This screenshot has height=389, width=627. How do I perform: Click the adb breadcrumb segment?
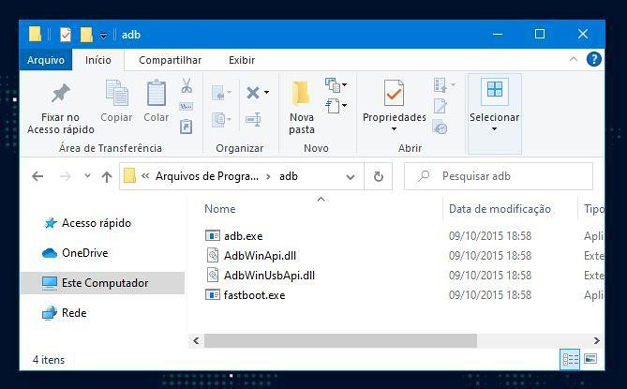tap(288, 176)
